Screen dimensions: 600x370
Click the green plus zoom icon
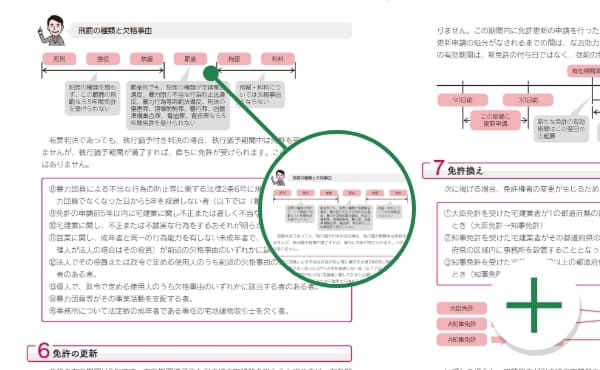[534, 305]
